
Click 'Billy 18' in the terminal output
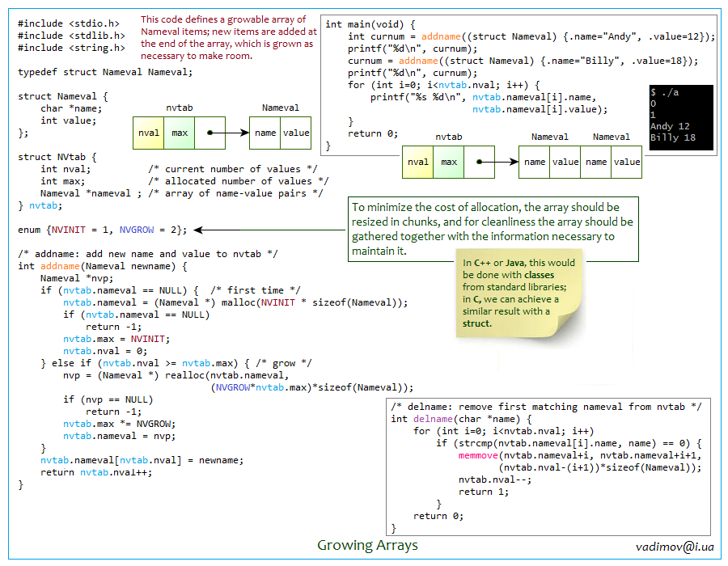[x=673, y=137]
